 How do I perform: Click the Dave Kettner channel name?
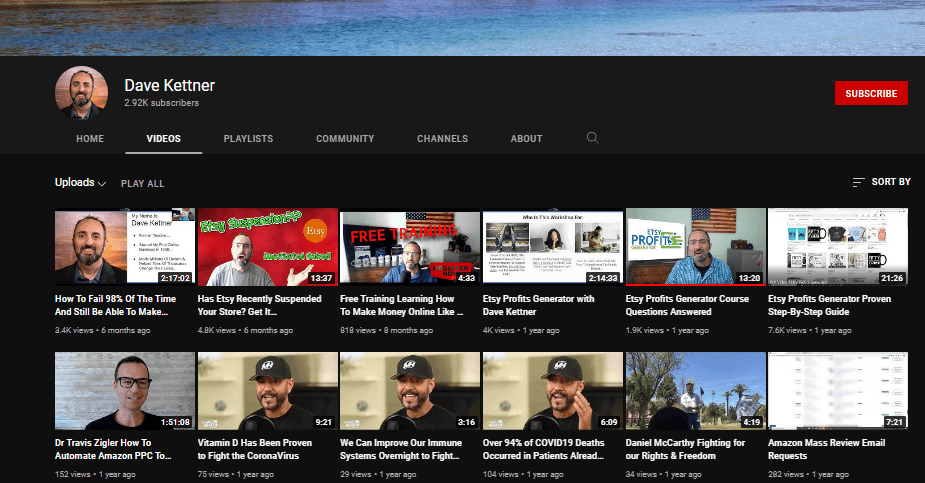coord(169,86)
